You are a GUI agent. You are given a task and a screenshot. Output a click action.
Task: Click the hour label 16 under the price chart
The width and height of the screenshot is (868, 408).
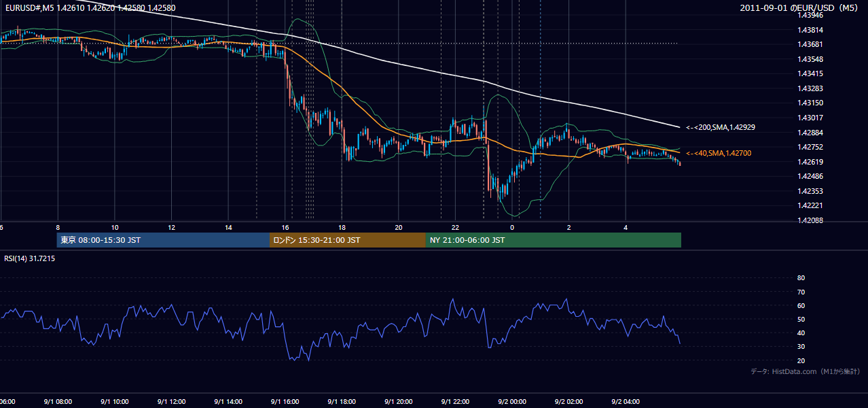[285, 227]
